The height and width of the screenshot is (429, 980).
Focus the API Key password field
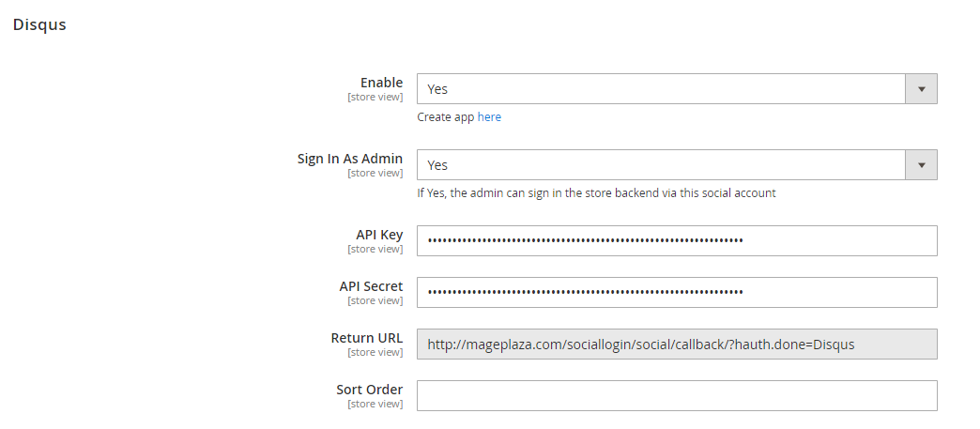point(676,240)
